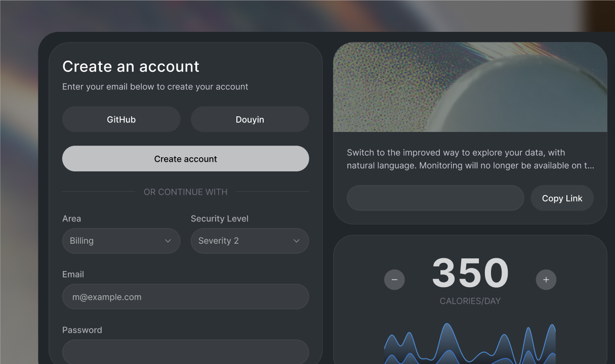Focus the Password input field

pyautogui.click(x=186, y=351)
